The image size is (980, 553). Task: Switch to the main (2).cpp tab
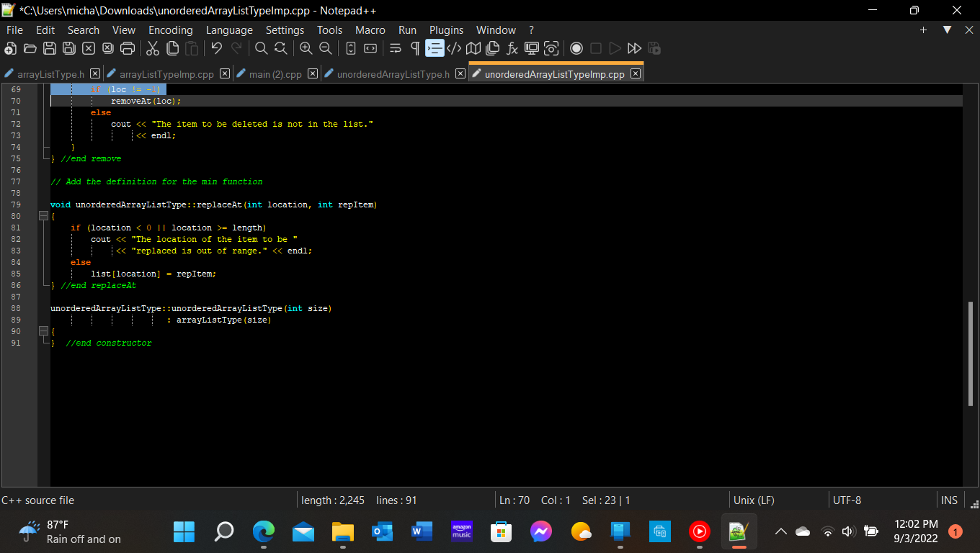click(275, 74)
